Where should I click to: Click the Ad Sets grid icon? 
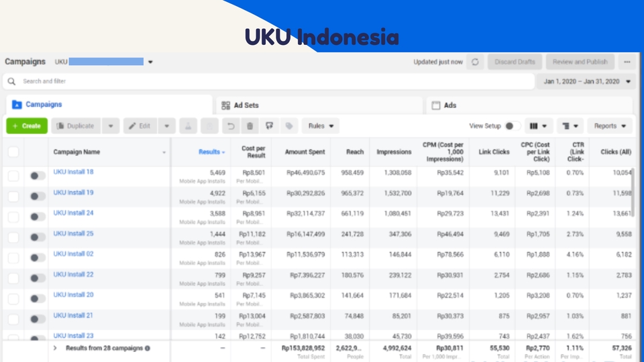tap(226, 105)
